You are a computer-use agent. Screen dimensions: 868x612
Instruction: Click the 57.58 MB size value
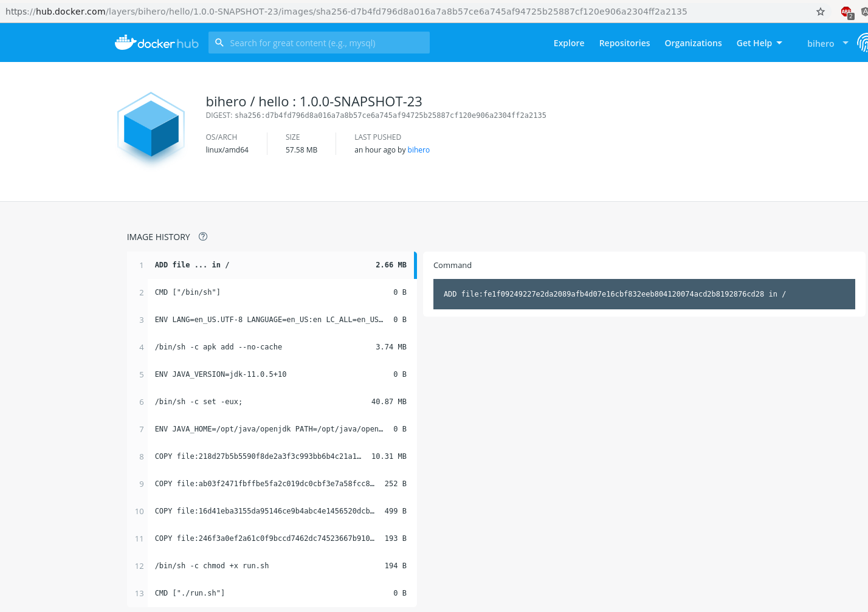click(x=301, y=150)
